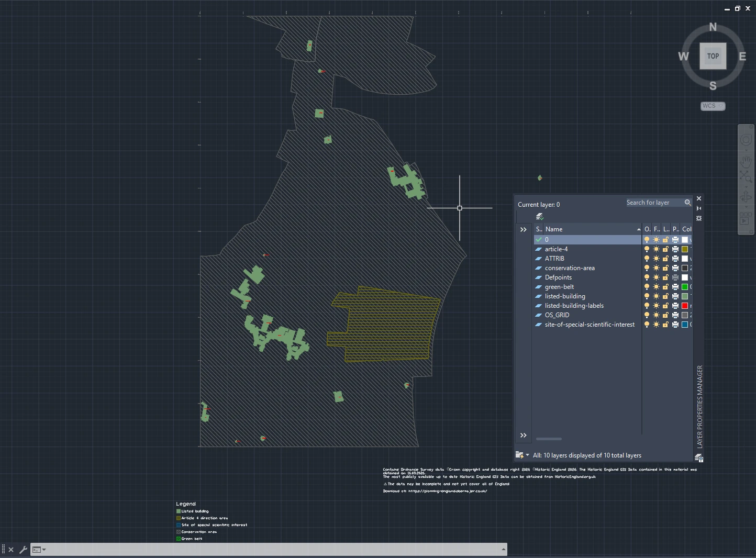Screen dimensions: 756x558
Task: Click the Orbit tool in navigation bar
Action: point(746,197)
